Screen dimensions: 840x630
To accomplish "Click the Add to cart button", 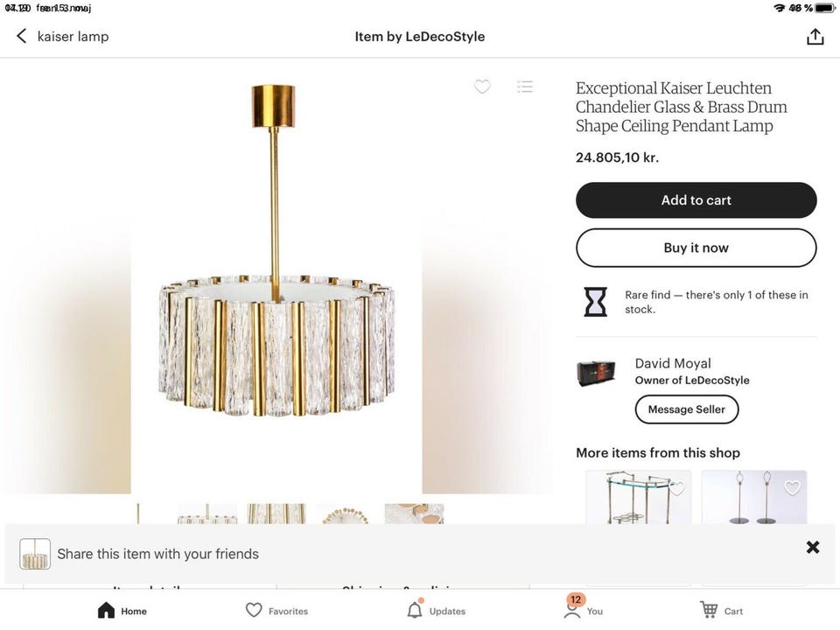I will (696, 200).
